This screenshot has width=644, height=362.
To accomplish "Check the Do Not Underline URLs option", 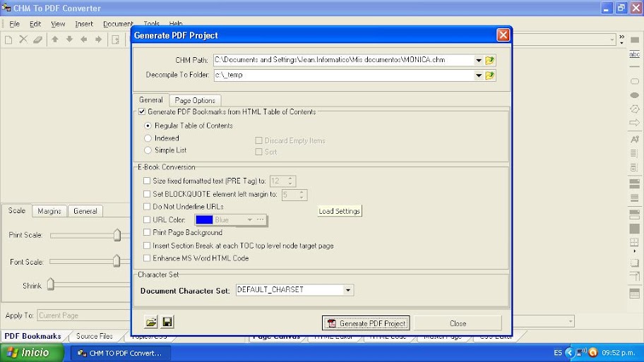I will pyautogui.click(x=147, y=207).
